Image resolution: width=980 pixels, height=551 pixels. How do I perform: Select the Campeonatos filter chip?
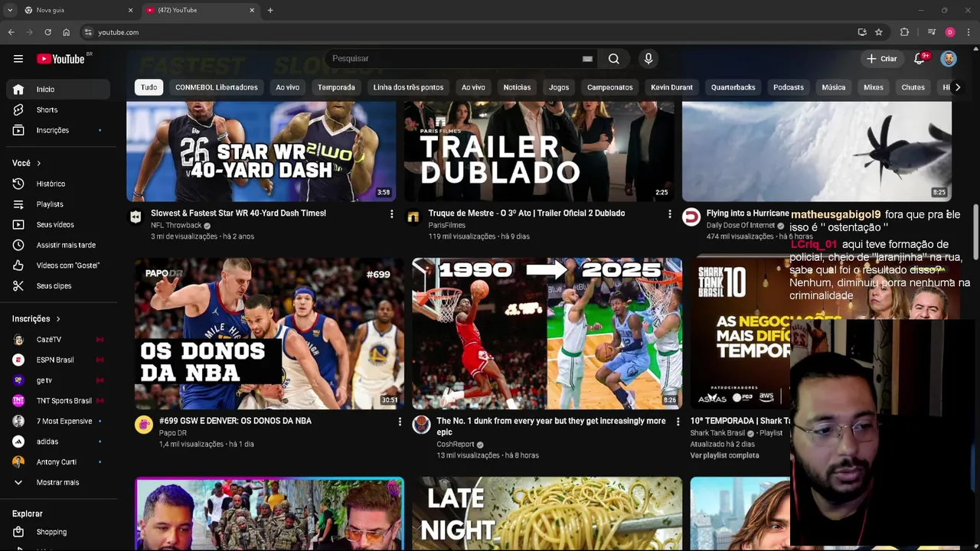point(610,87)
